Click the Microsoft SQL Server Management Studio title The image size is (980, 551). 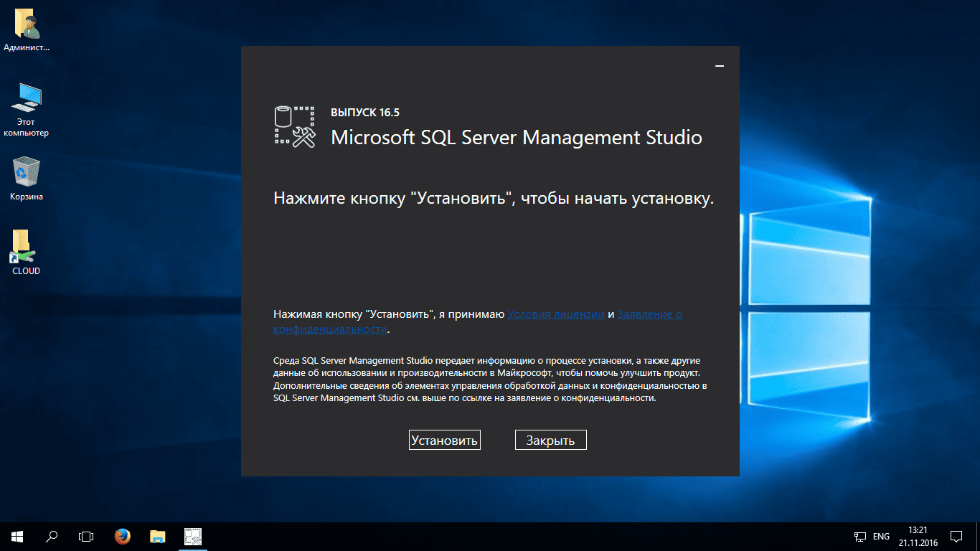coord(517,137)
